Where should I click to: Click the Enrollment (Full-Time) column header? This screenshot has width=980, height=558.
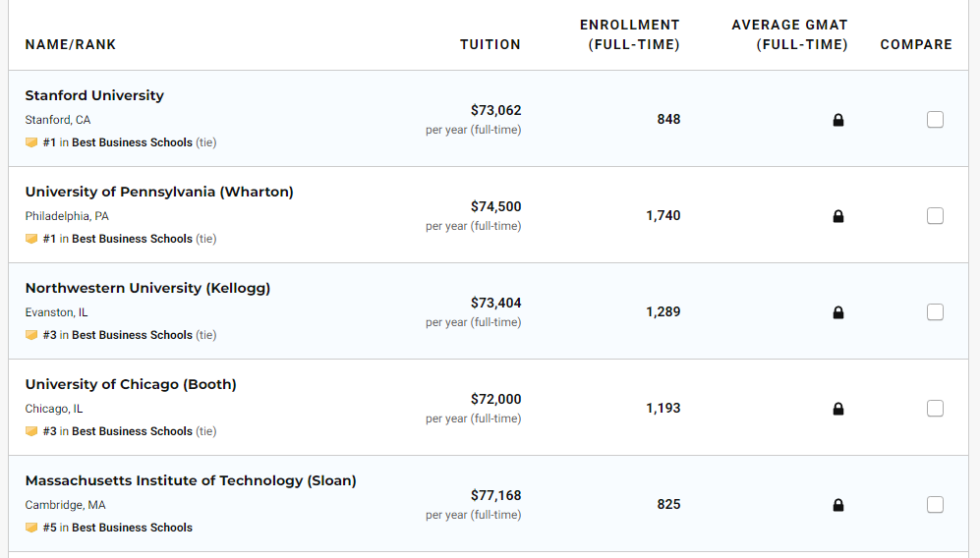[629, 34]
